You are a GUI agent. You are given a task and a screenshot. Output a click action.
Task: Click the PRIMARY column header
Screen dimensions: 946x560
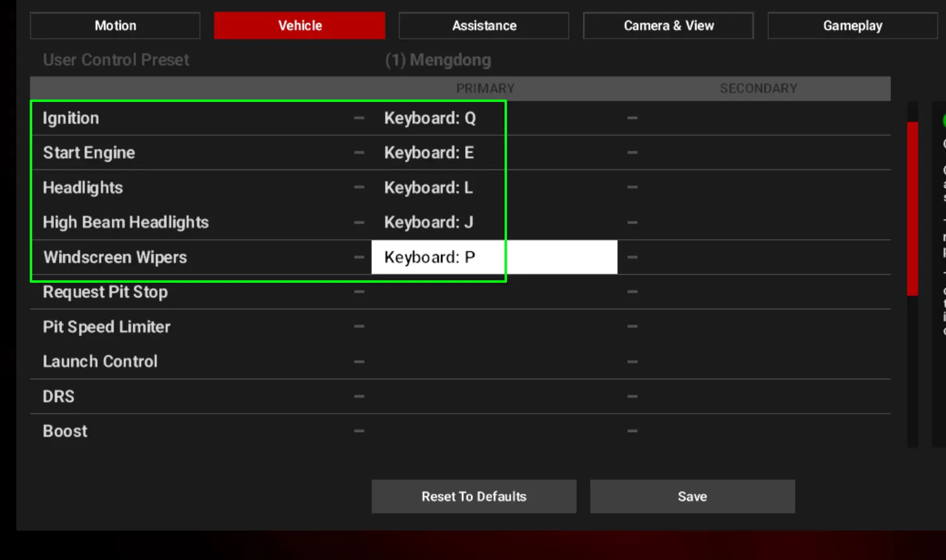tap(485, 89)
